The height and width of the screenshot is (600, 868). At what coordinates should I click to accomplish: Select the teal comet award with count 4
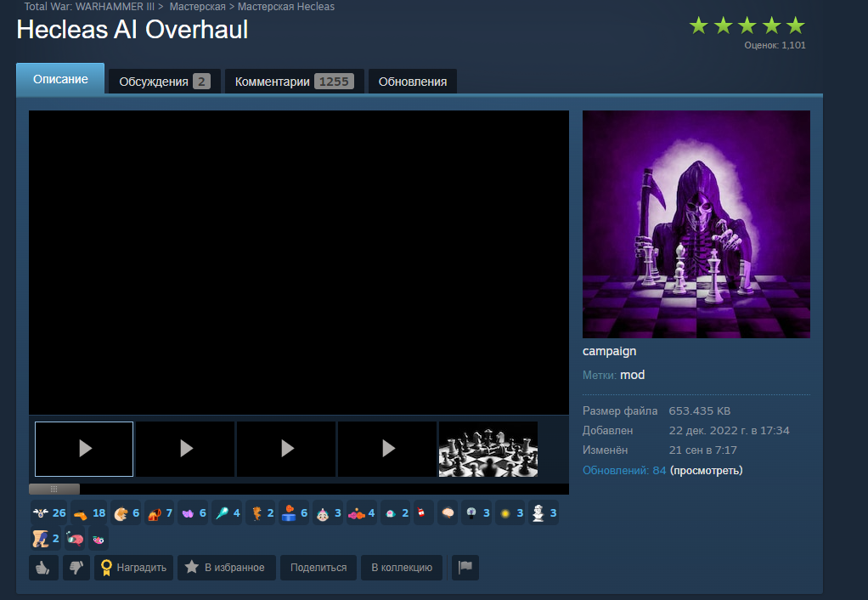click(x=227, y=513)
